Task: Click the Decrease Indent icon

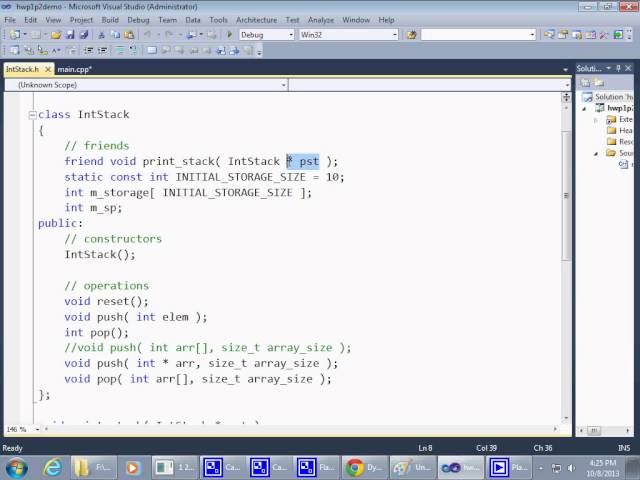Action: 88,51
